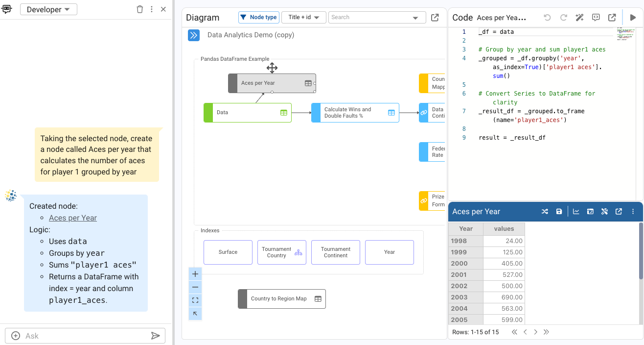Viewport: 644px width, 345px height.
Task: Delete the chat with the trash icon
Action: pyautogui.click(x=140, y=9)
